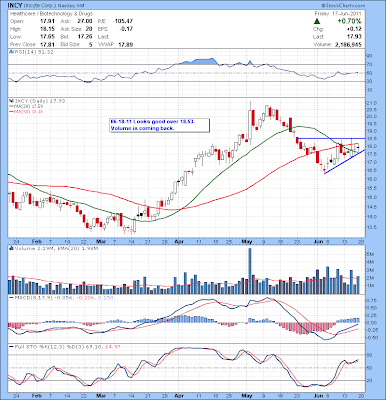Click the Low value 17.65
This screenshot has height=400, width=386.
[x=47, y=37]
